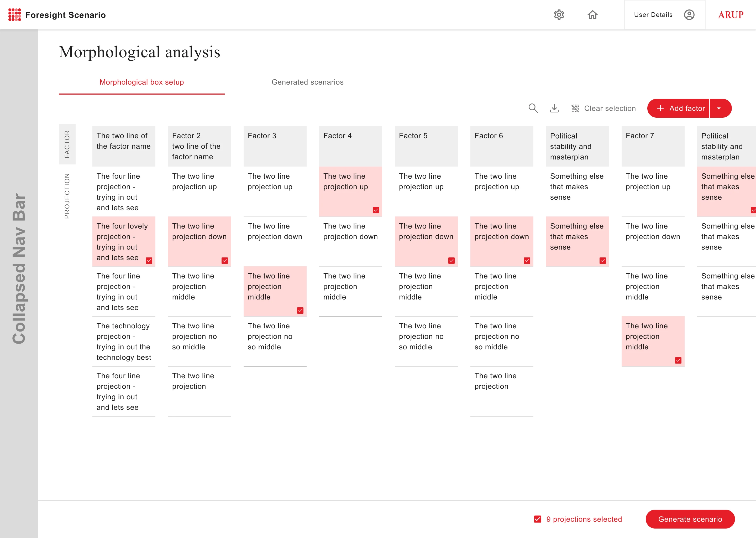The height and width of the screenshot is (538, 756).
Task: Expand the Collapsed Nav Bar
Action: (19, 268)
